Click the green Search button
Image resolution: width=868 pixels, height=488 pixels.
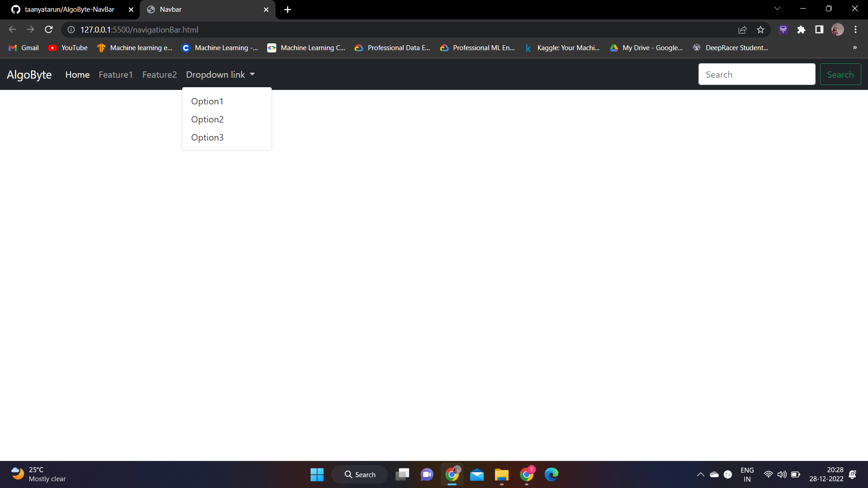coord(840,75)
